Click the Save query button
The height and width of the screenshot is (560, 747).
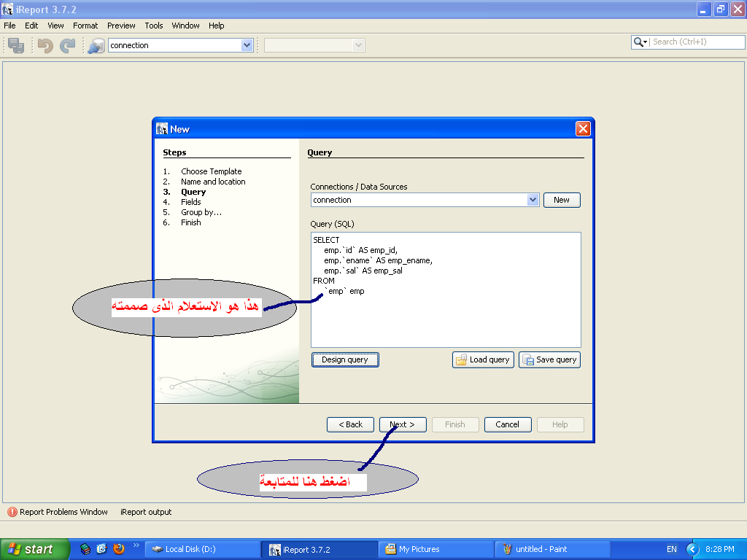pos(550,360)
